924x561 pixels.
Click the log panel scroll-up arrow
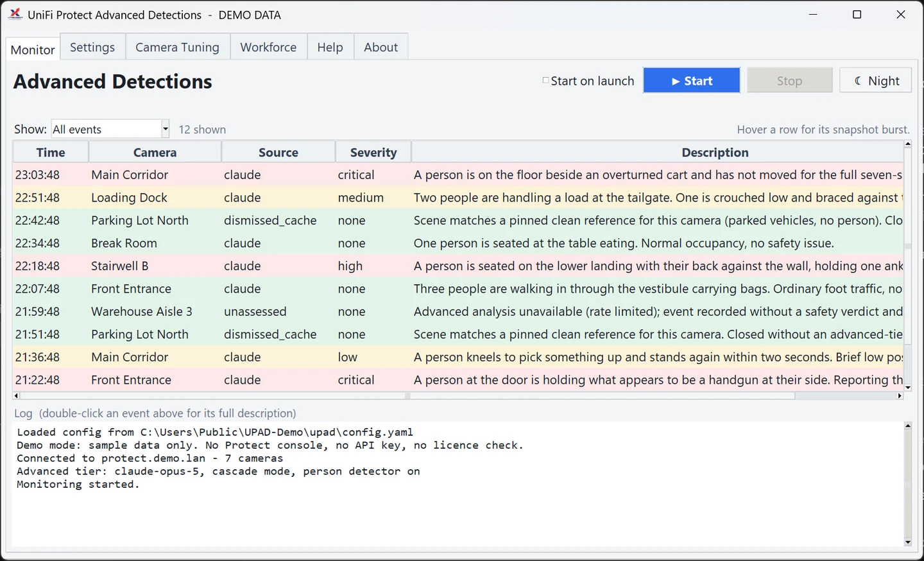[x=907, y=426]
